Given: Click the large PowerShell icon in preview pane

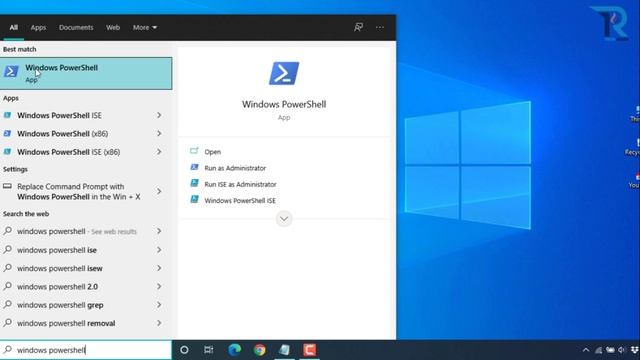Looking at the screenshot, I should click(x=284, y=73).
